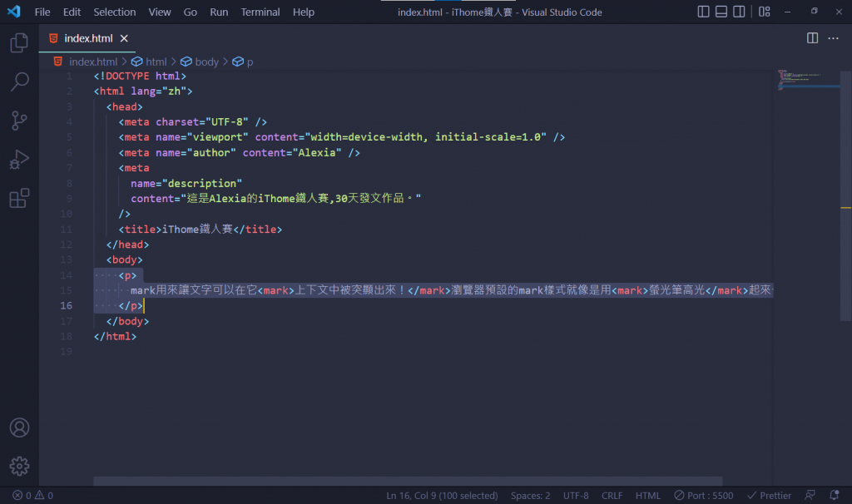Image resolution: width=852 pixels, height=504 pixels.
Task: Open the Run menu
Action: (219, 12)
